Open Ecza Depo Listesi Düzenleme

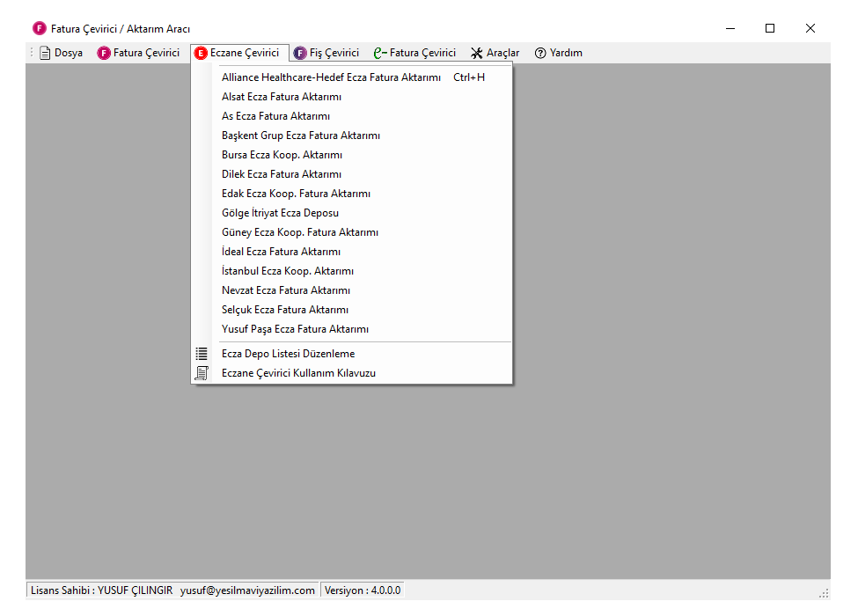(352, 354)
